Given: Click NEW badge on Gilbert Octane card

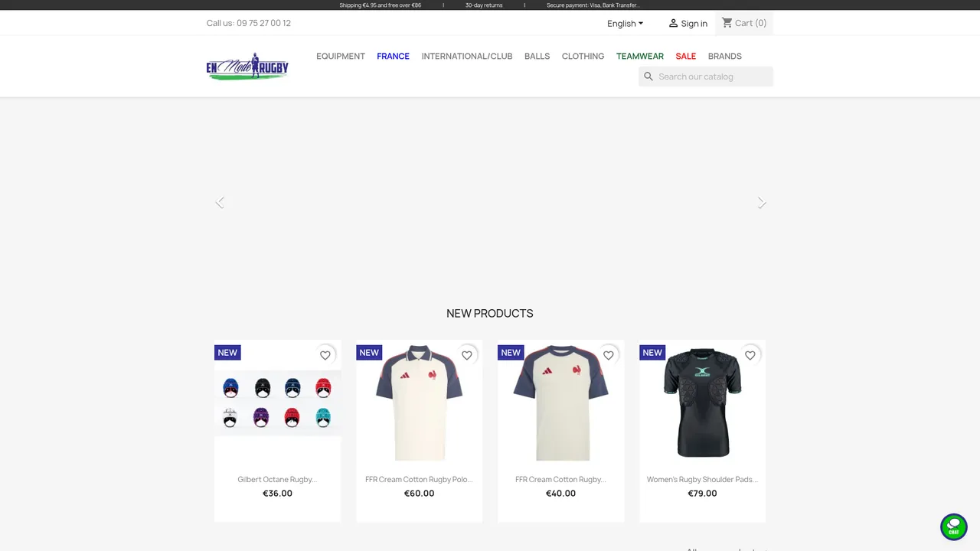Looking at the screenshot, I should (227, 352).
